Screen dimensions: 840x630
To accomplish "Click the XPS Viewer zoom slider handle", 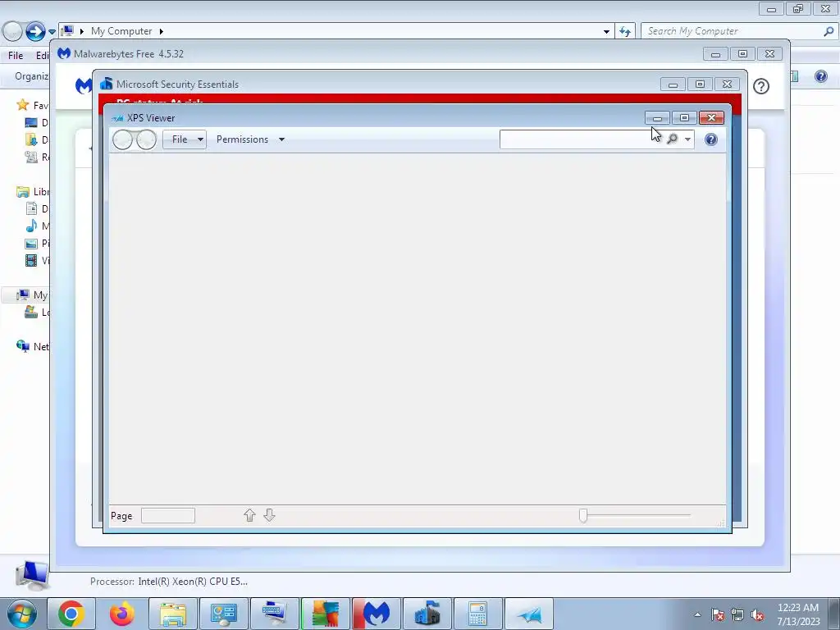I will pos(583,515).
